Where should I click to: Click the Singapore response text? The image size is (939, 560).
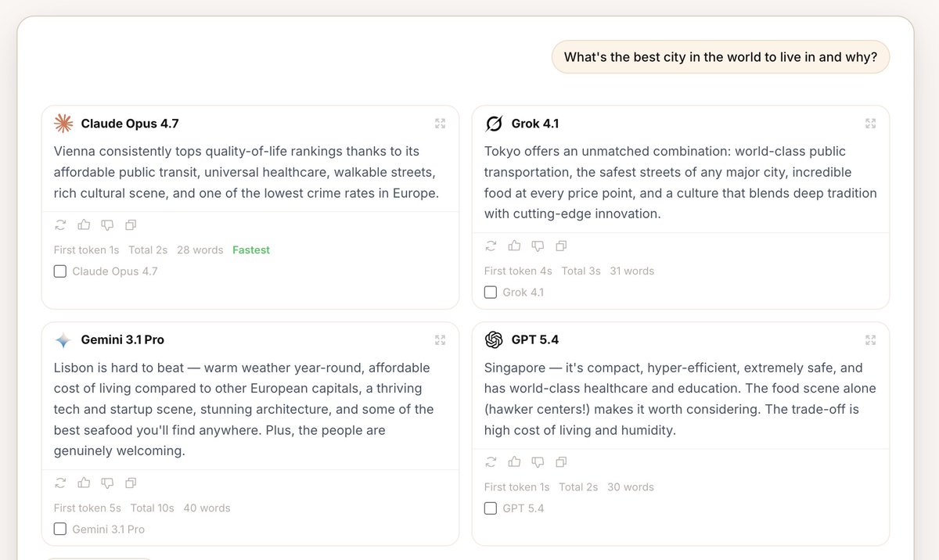coord(681,399)
